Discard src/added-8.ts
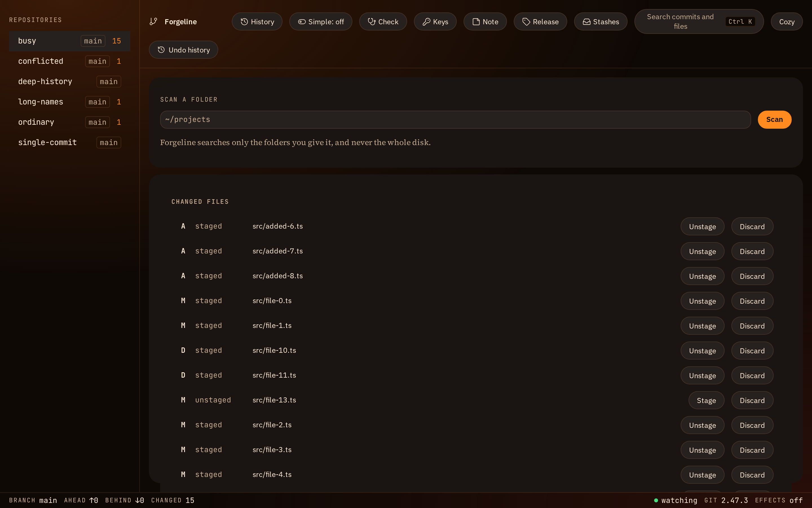This screenshot has height=508, width=812. [752, 276]
